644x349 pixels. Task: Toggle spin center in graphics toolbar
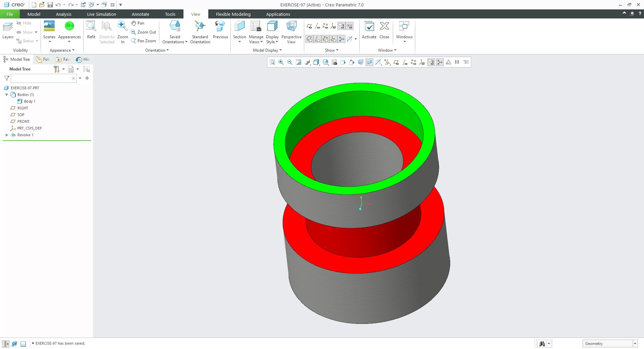[x=440, y=62]
